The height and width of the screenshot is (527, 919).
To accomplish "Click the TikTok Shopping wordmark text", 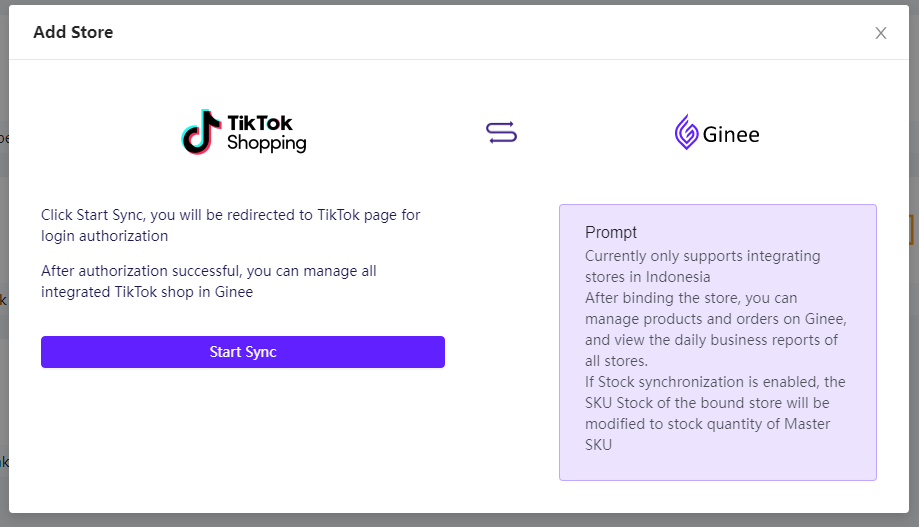I will click(267, 133).
